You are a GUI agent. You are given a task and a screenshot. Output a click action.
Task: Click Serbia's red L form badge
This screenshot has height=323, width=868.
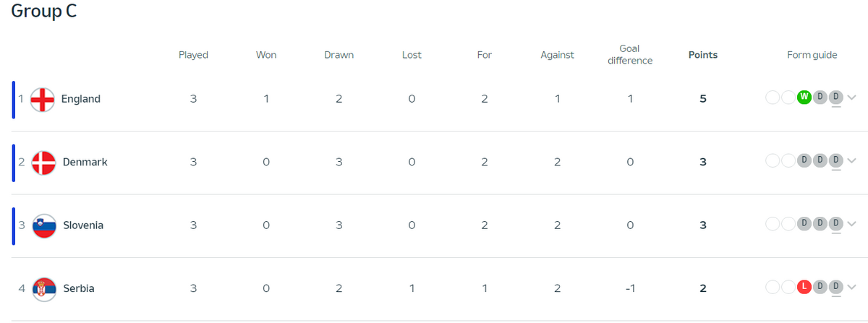[x=804, y=287]
